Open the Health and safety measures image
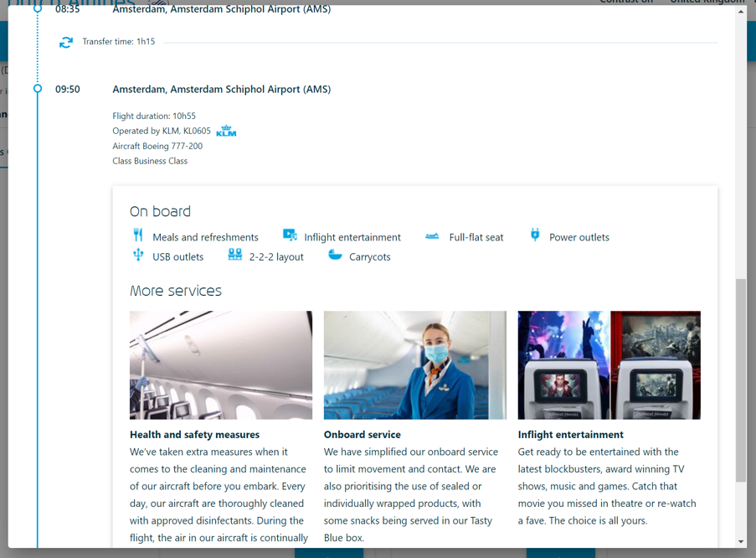 221,365
